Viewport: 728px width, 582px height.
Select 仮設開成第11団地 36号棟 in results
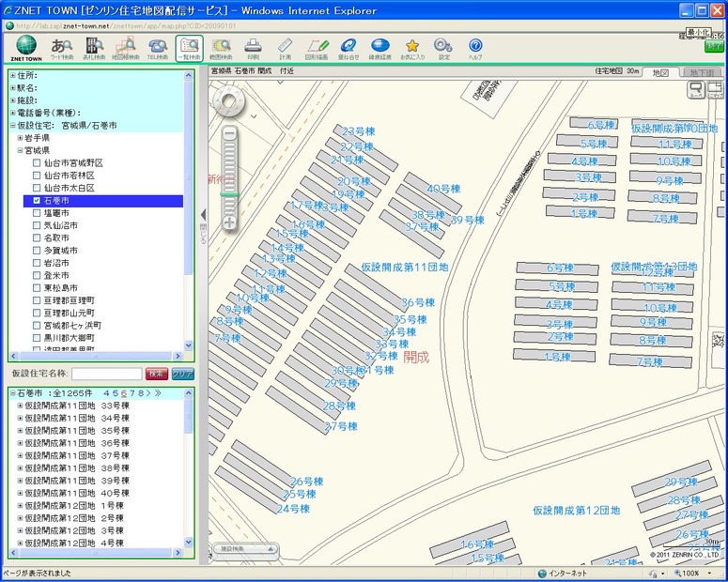pos(77,443)
